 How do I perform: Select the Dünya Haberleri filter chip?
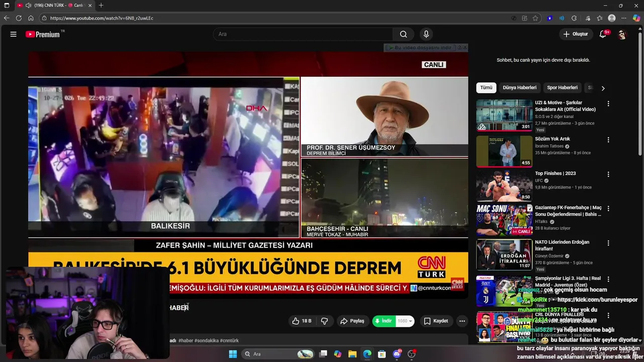(x=520, y=87)
